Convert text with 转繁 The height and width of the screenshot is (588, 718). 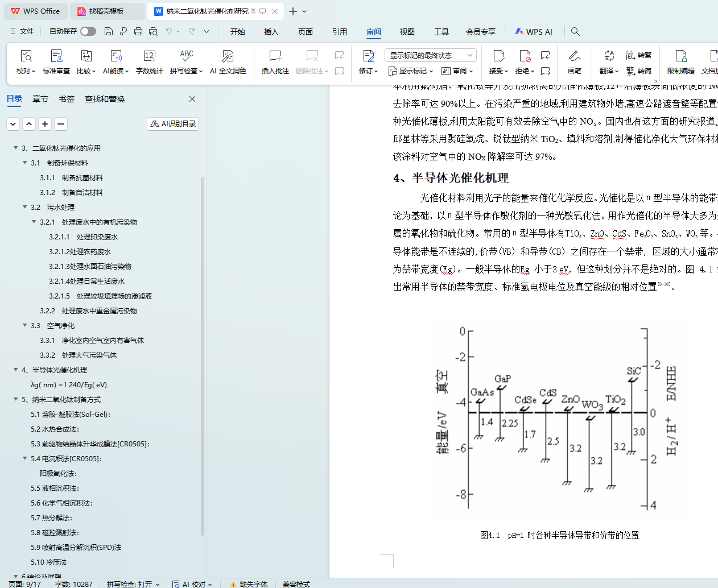coord(639,55)
